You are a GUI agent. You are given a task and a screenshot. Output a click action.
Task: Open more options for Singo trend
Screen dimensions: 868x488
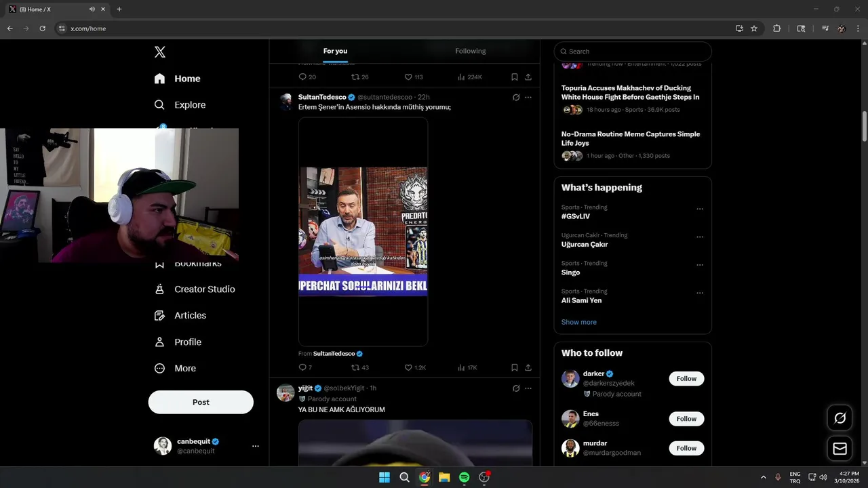700,265
